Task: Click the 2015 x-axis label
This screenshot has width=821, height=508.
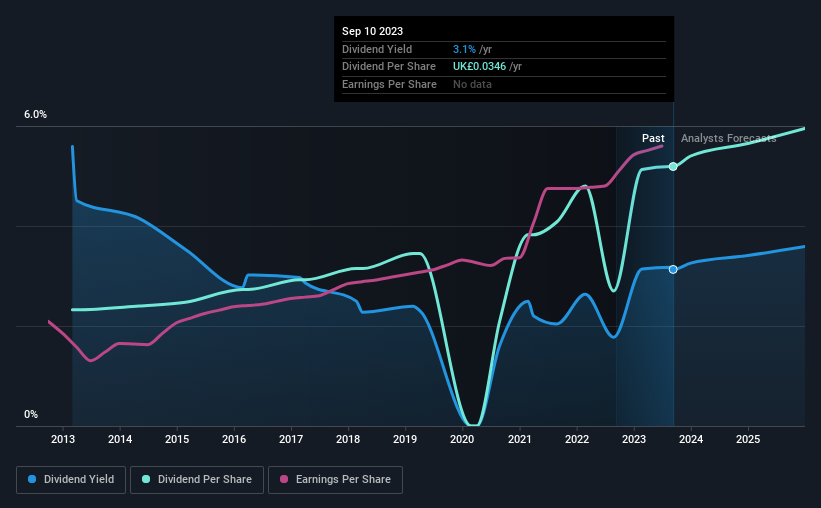Action: click(x=177, y=439)
